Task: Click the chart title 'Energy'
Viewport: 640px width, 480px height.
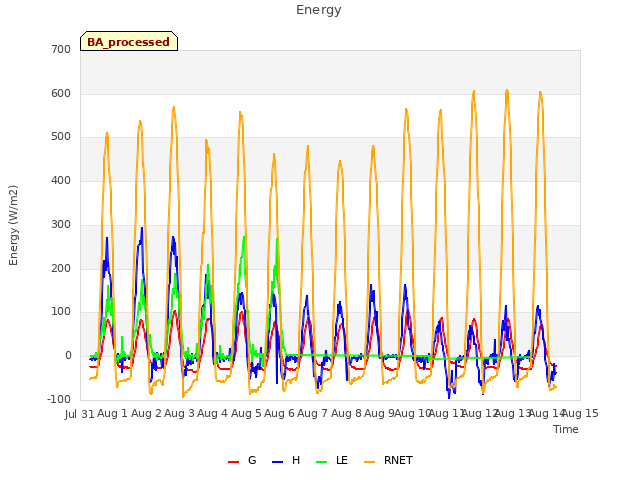Action: (318, 10)
